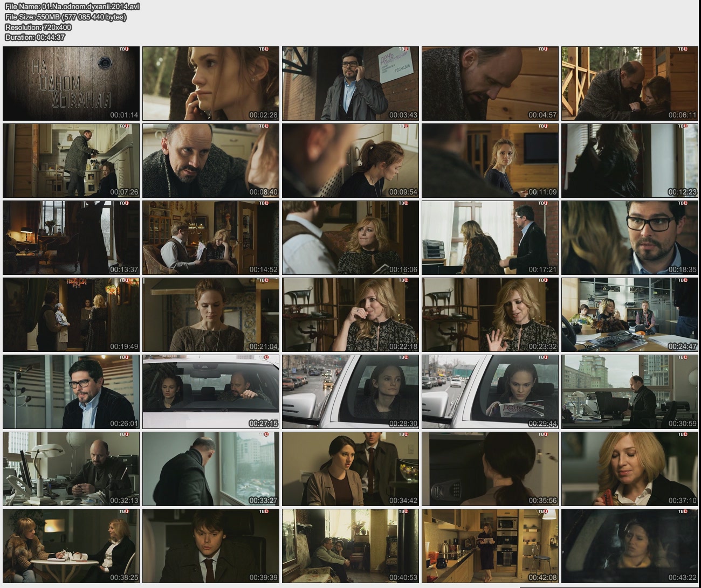Open the 00:30:59 office window thumbnail
This screenshot has width=701, height=588.
629,392
